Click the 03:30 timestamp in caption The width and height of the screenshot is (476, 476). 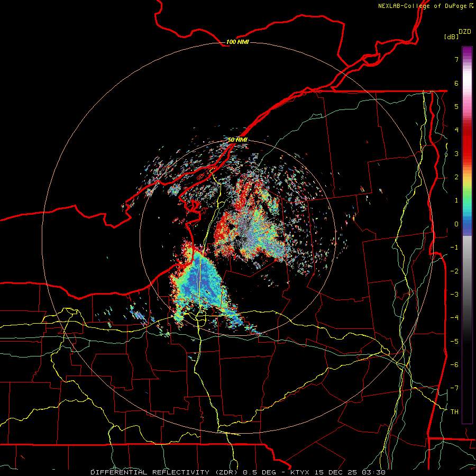pos(373,472)
